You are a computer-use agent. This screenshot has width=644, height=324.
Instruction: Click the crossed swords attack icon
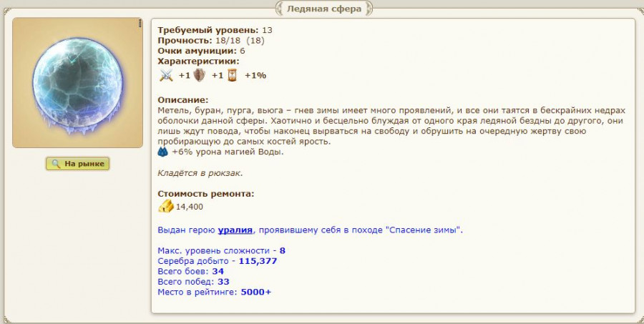[x=166, y=76]
